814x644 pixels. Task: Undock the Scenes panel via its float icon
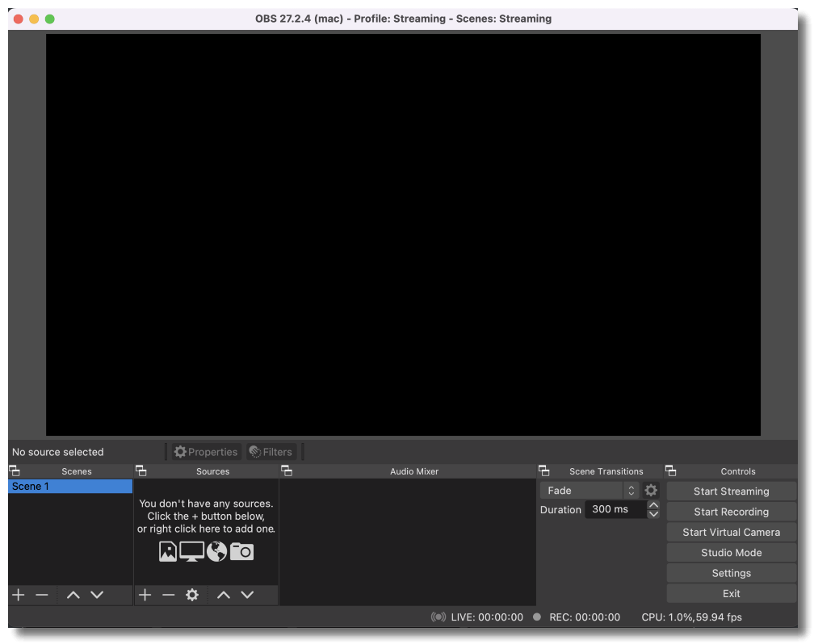click(x=15, y=470)
